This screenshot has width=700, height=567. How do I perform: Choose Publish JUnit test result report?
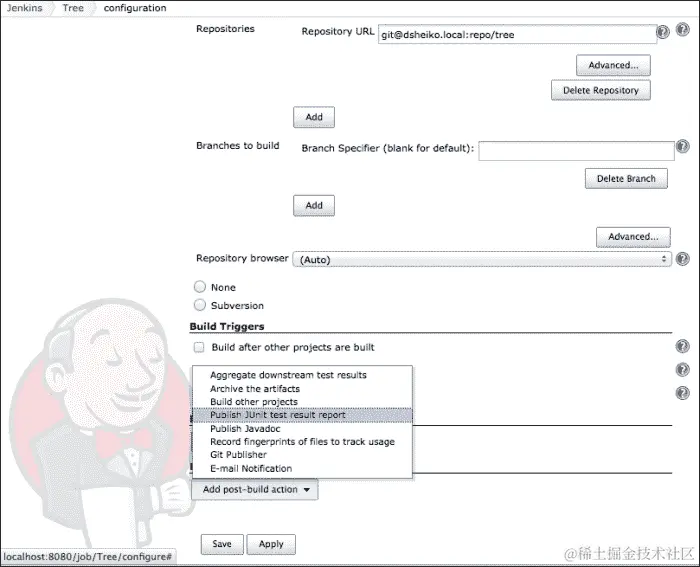[x=302, y=415]
